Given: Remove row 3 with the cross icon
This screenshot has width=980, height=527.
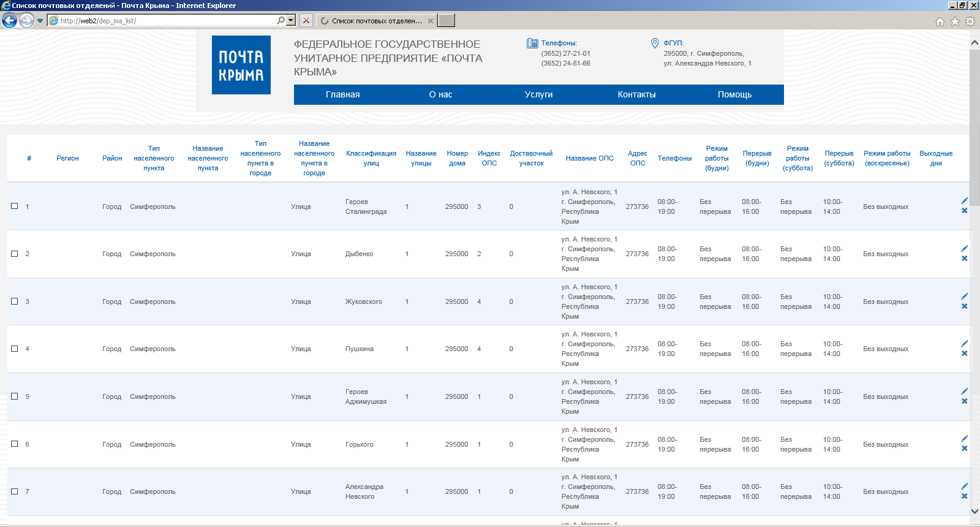Looking at the screenshot, I should tap(965, 306).
